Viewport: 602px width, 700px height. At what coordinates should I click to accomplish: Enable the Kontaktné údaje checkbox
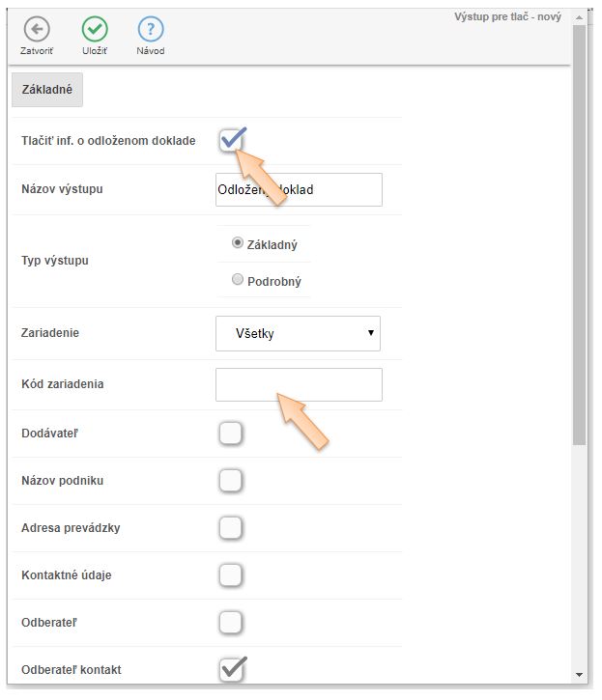(x=230, y=574)
